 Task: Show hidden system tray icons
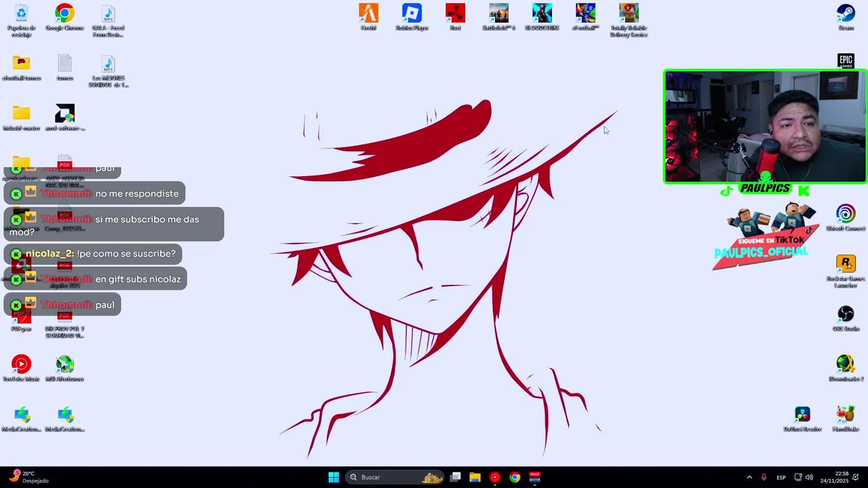pyautogui.click(x=749, y=477)
